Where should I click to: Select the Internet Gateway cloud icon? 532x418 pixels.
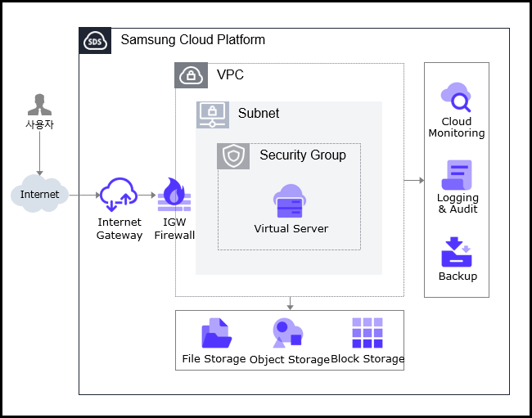(x=119, y=196)
